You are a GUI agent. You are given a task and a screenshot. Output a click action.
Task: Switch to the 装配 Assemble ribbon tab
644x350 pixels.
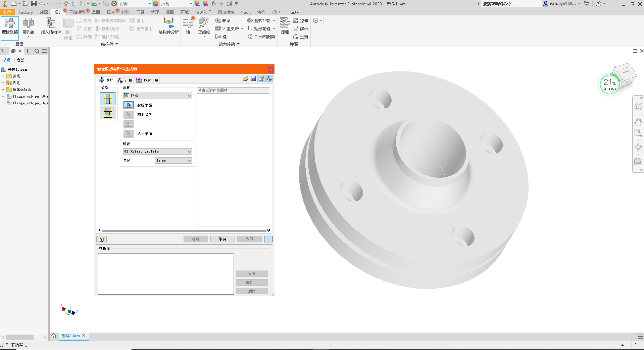coord(44,12)
